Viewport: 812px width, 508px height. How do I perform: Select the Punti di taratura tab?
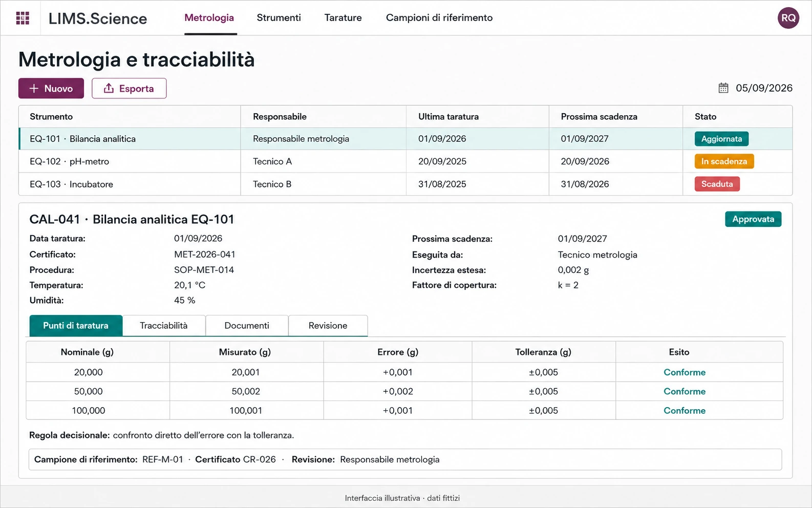[76, 326]
